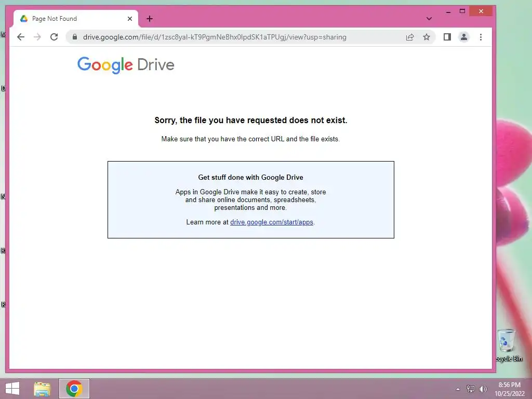The image size is (532, 399).
Task: Show hidden system tray icons
Action: tap(458, 389)
